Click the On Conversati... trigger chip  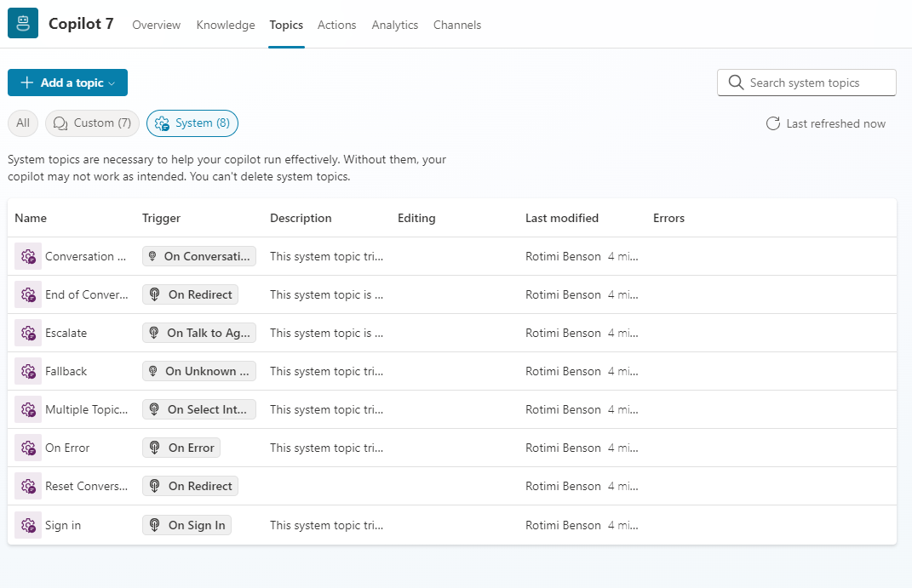click(199, 256)
